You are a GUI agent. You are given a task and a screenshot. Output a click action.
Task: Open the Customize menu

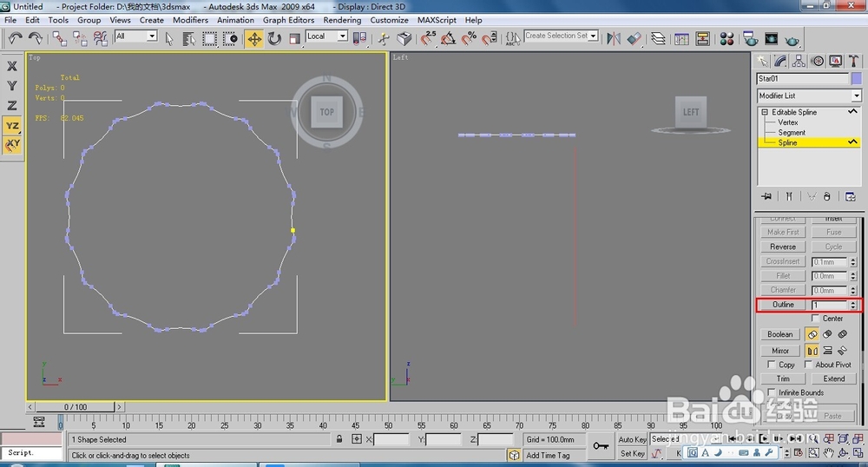click(x=389, y=20)
